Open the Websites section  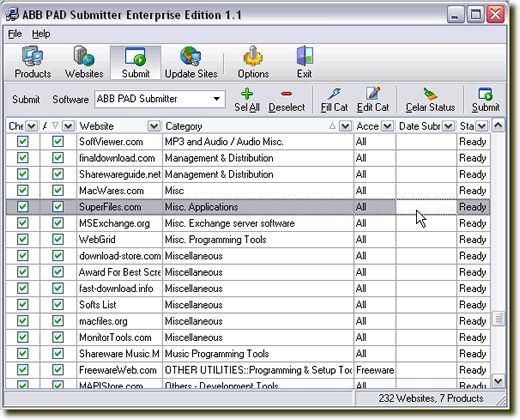tap(84, 63)
